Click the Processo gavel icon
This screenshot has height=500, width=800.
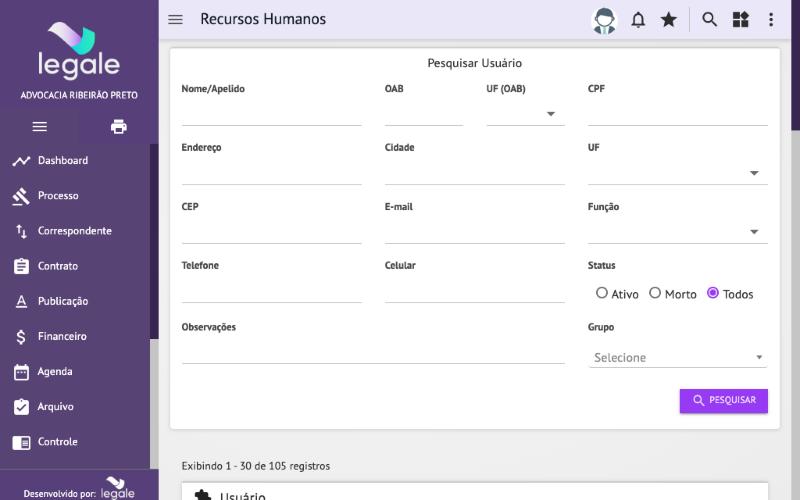(21, 196)
